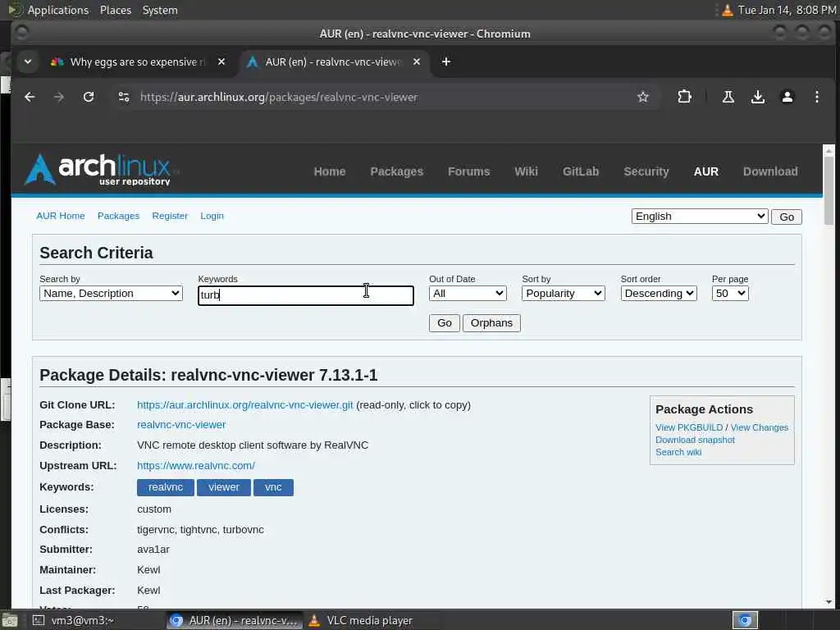Screen dimensions: 840x630
Task: Switch to the 'Why eggs are so expensive' tab
Action: pyautogui.click(x=137, y=62)
